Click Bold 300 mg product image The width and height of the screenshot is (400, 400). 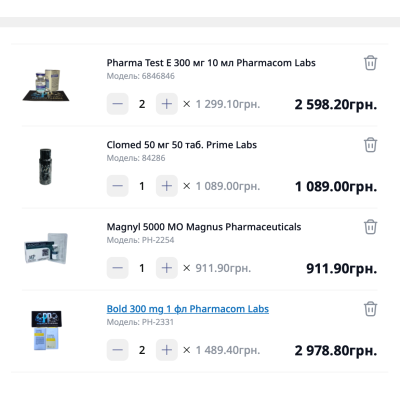coord(46,330)
